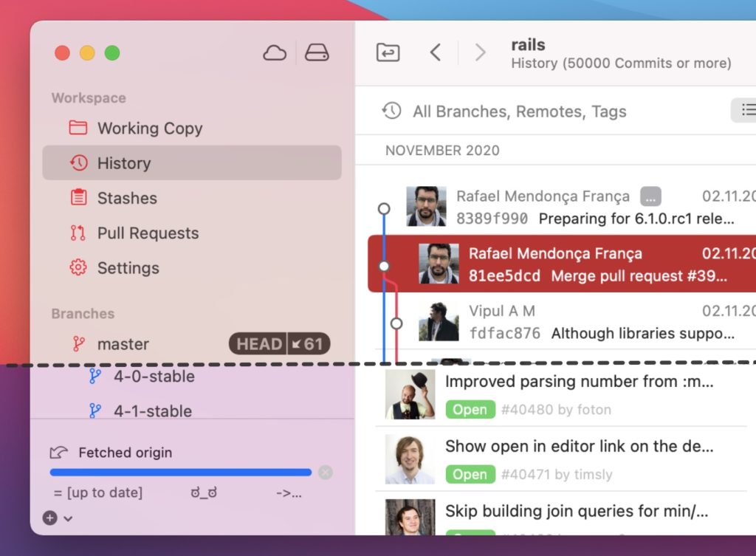
Task: Select the master branch
Action: coord(192,344)
